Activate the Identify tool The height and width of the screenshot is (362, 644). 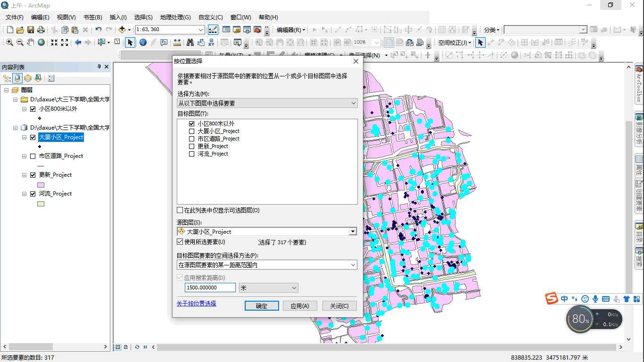(143, 42)
